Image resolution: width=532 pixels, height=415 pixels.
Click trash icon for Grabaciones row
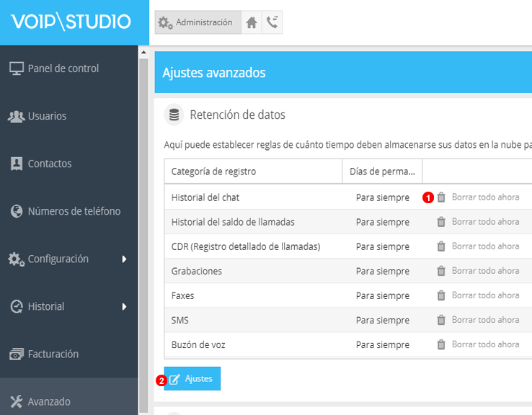[x=441, y=271]
